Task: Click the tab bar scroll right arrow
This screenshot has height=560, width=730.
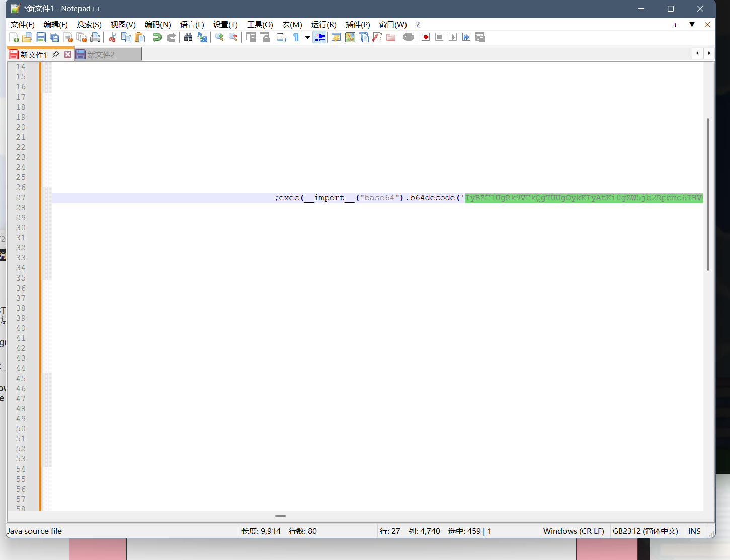Action: pos(709,53)
